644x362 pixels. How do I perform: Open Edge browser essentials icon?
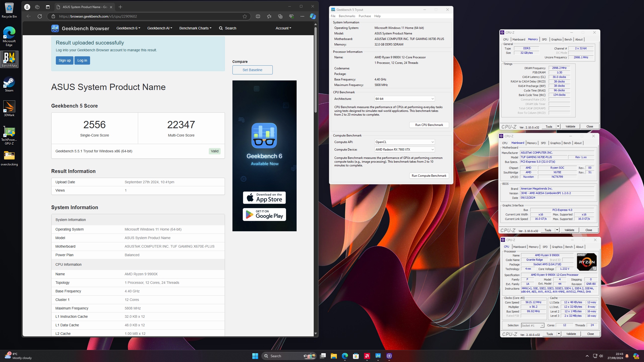coord(291,16)
